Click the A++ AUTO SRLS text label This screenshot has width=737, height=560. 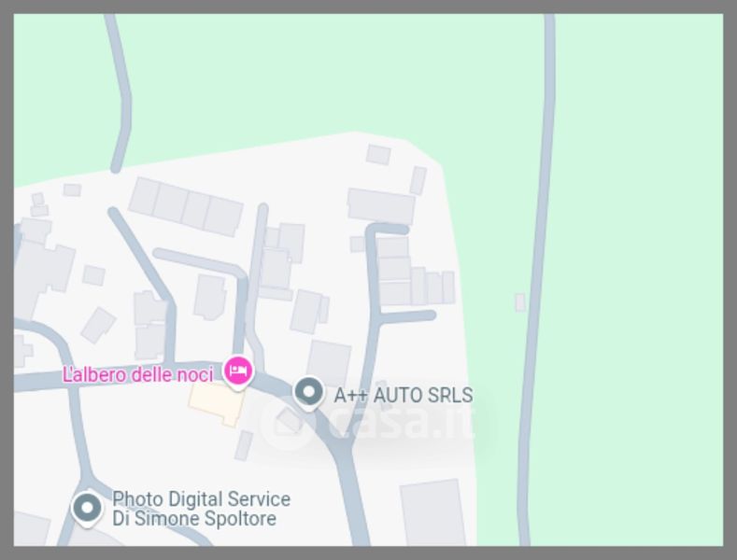click(x=404, y=395)
